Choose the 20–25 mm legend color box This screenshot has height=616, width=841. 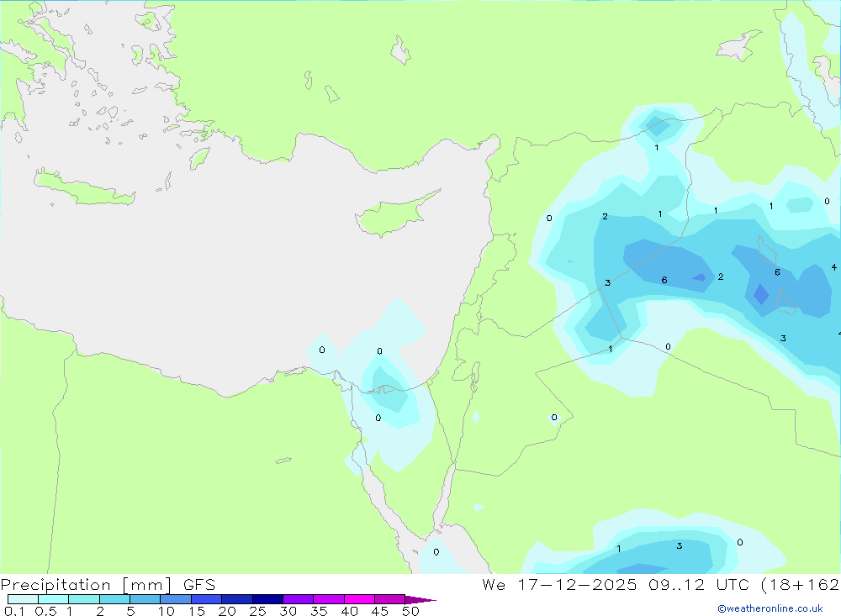pos(237,599)
